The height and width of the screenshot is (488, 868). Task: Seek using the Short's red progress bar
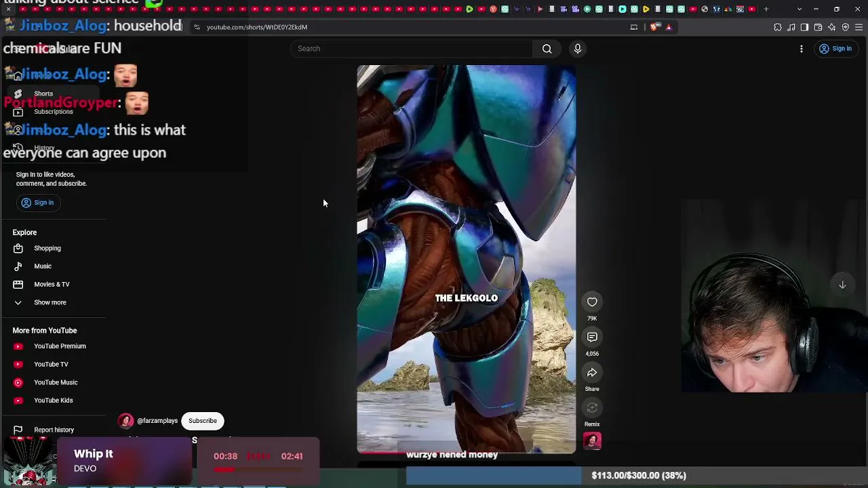click(467, 451)
